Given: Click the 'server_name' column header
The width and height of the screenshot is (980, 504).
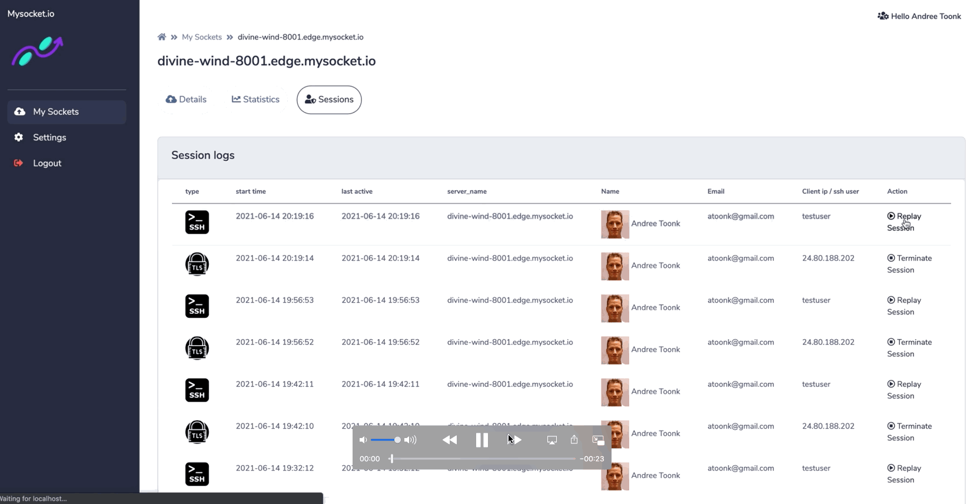Looking at the screenshot, I should [x=467, y=191].
